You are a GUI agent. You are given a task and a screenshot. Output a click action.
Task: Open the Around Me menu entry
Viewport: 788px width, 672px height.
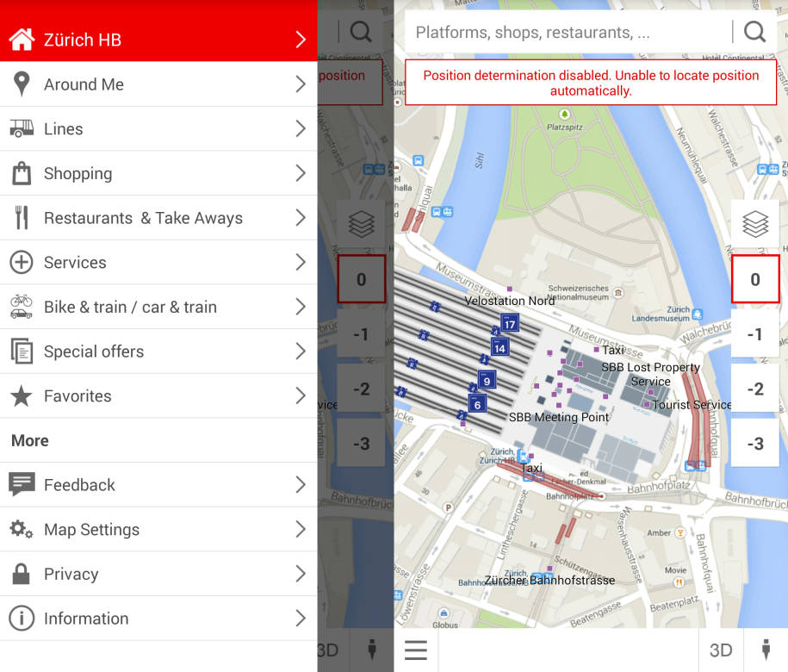click(x=158, y=84)
